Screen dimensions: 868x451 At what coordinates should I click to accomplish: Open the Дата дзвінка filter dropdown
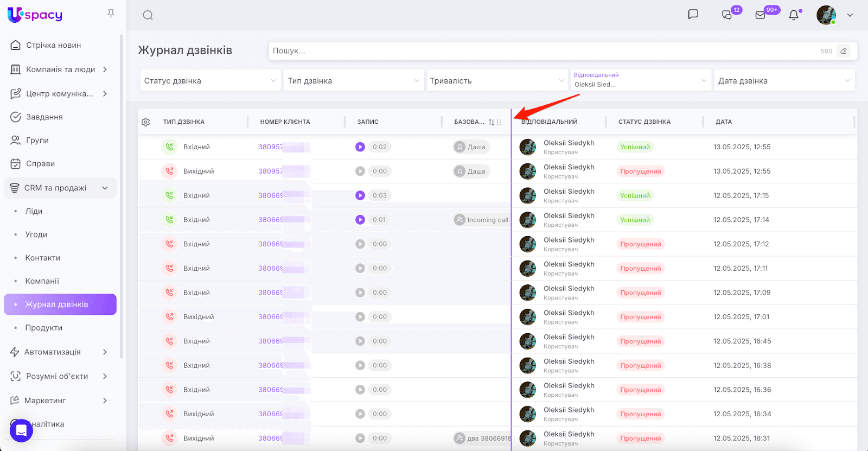coord(784,81)
